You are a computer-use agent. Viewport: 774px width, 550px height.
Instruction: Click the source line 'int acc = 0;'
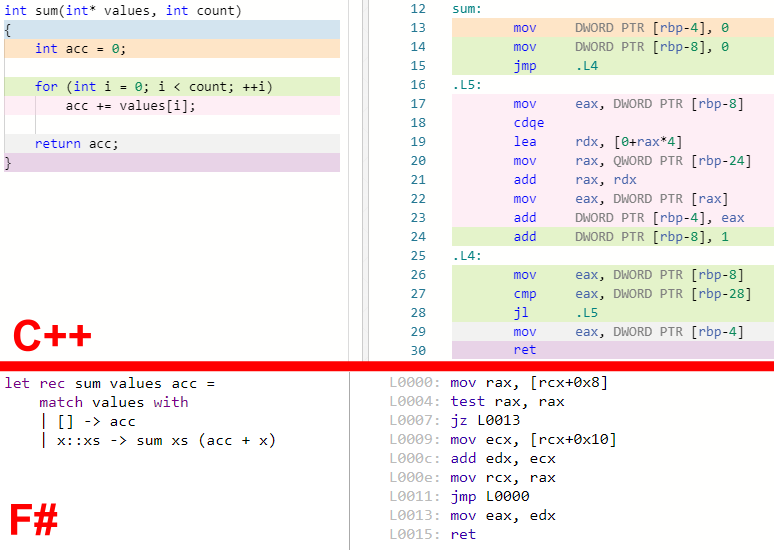[x=80, y=49]
